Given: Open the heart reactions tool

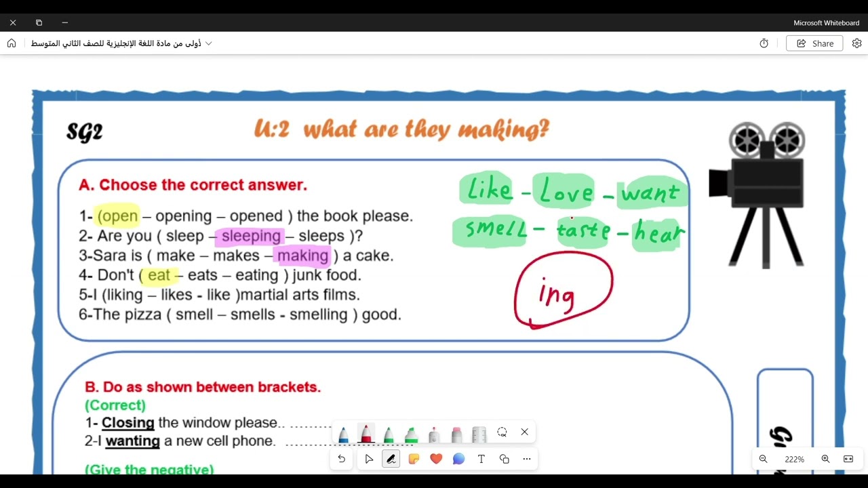Looking at the screenshot, I should point(436,459).
